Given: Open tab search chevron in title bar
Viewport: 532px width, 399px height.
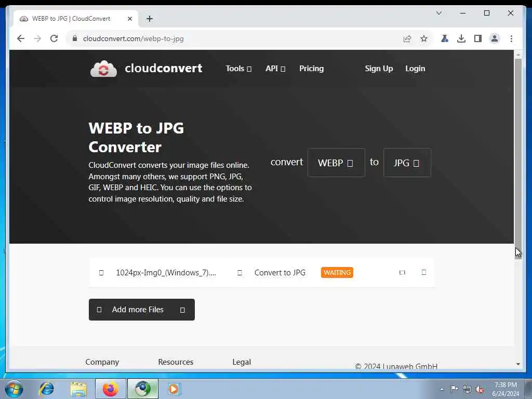Looking at the screenshot, I should click(x=438, y=13).
